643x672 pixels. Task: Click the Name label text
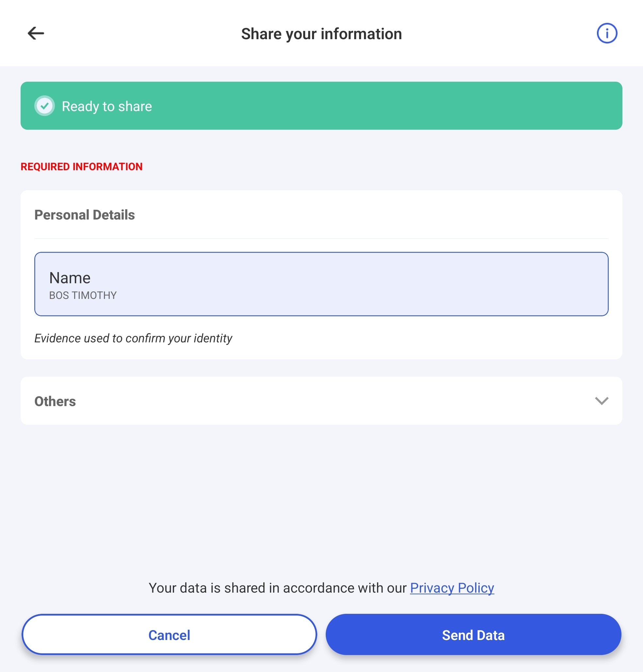tap(70, 278)
